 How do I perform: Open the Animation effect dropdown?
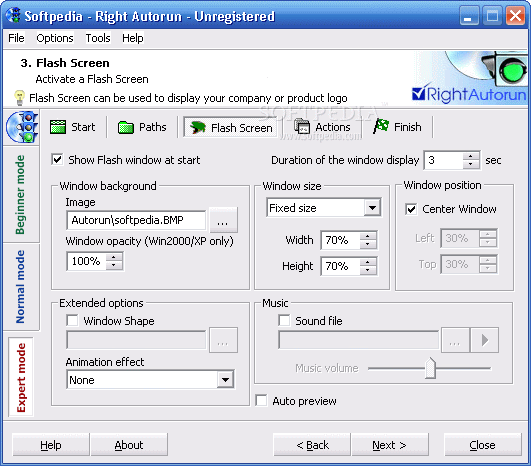pyautogui.click(x=225, y=380)
